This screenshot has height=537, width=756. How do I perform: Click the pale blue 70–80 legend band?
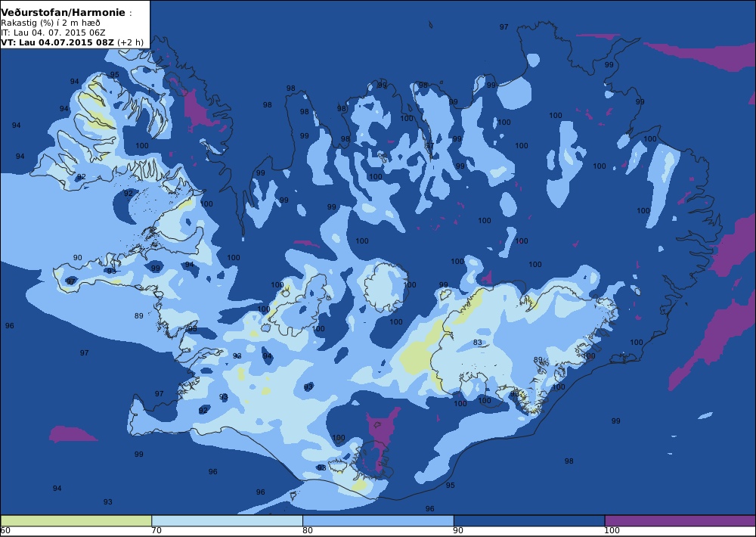pos(227,520)
